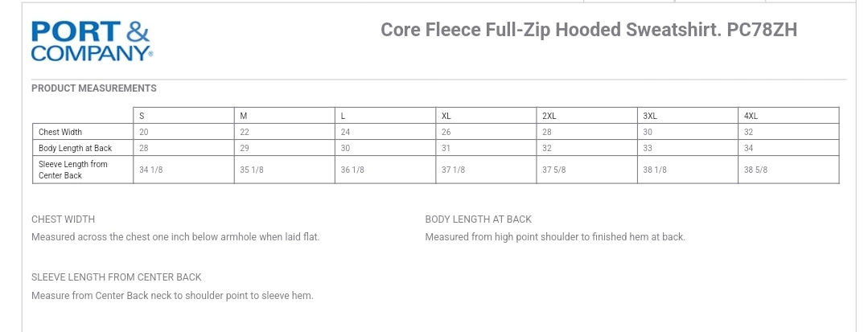Click the Port & Company logo

[92, 41]
